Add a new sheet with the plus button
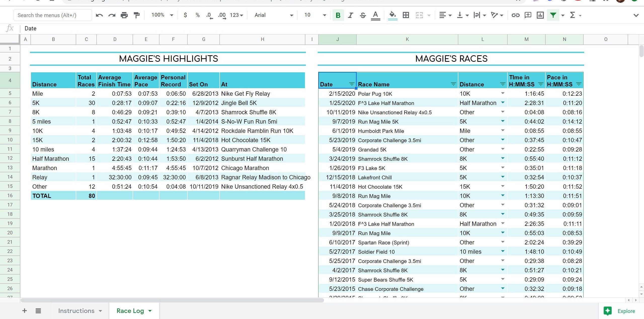644x319 pixels. pos(24,311)
